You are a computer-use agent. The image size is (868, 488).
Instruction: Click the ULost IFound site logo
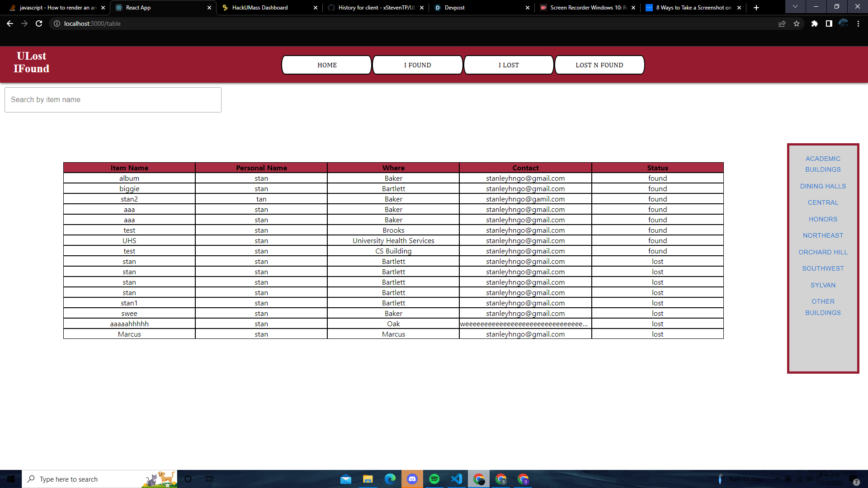(31, 62)
